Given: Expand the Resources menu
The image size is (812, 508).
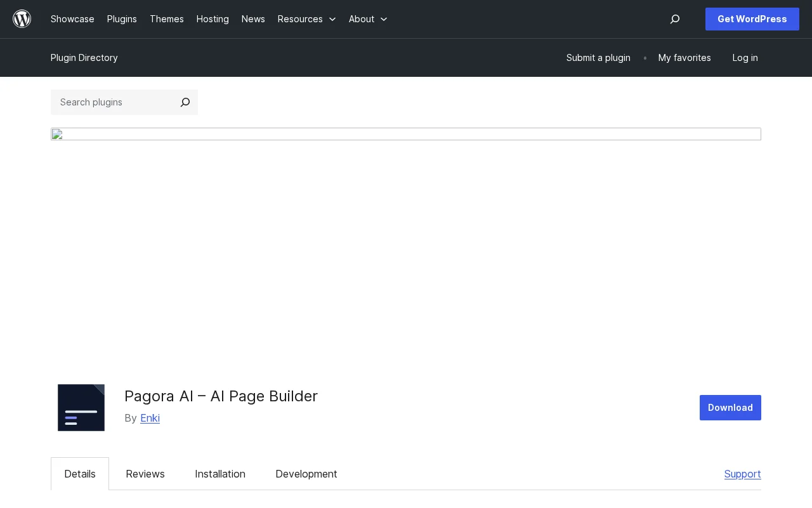Looking at the screenshot, I should coord(307,19).
